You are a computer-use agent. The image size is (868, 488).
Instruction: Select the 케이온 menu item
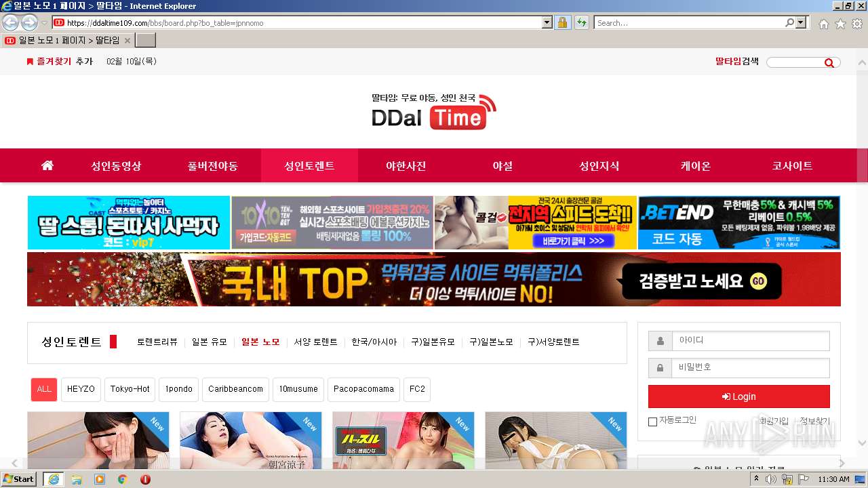coord(696,165)
